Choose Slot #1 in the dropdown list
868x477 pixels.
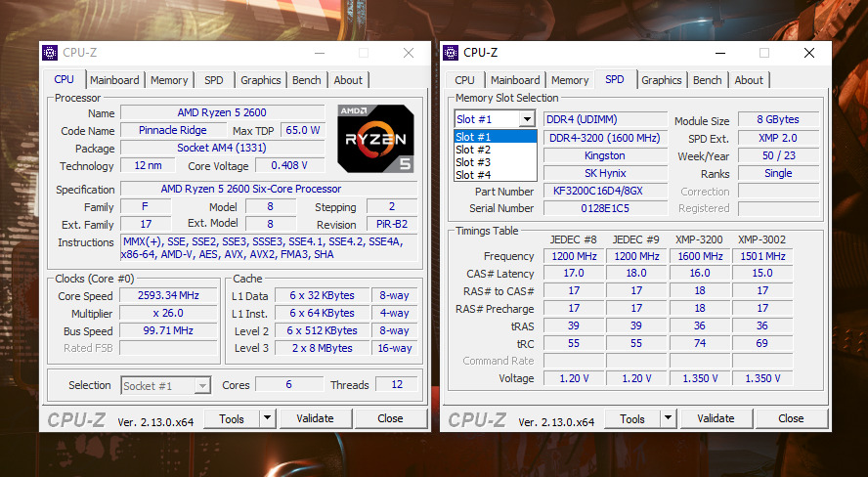[x=496, y=137]
